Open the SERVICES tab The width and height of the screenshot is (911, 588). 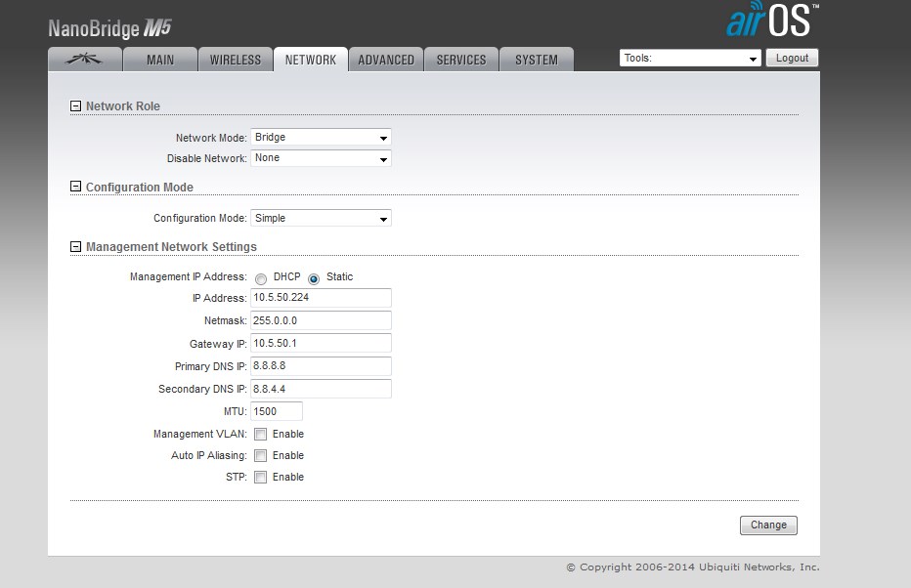[461, 60]
